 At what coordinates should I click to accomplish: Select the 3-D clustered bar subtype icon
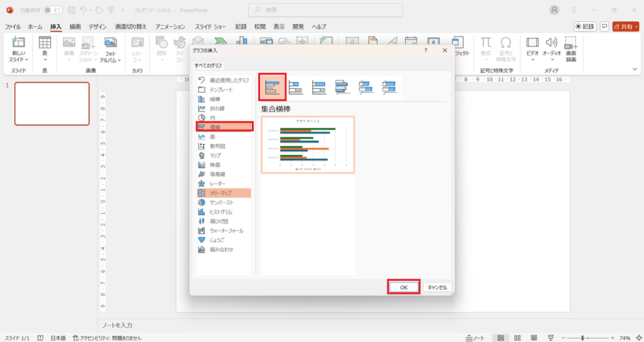pos(343,87)
